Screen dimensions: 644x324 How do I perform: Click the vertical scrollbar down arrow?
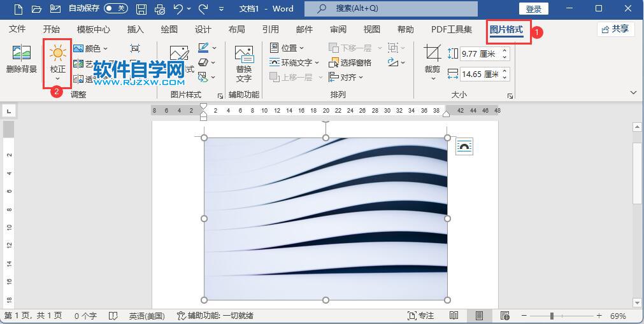pos(637,303)
